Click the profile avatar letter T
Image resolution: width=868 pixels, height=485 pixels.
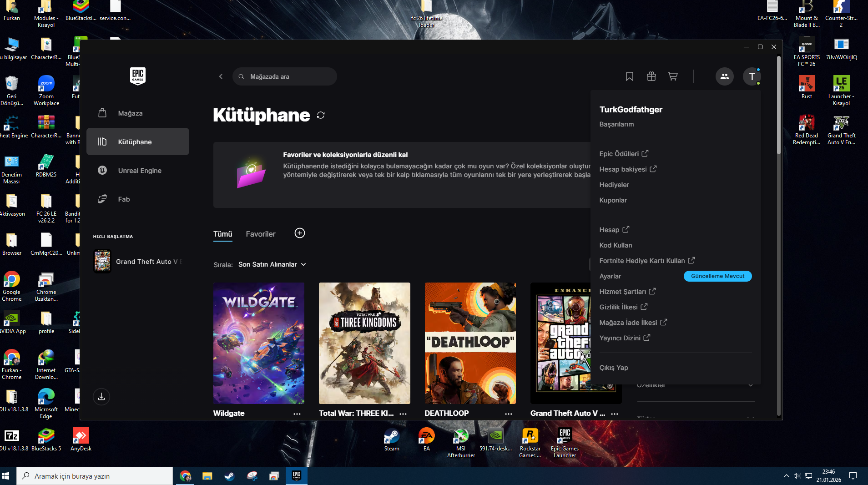point(752,76)
